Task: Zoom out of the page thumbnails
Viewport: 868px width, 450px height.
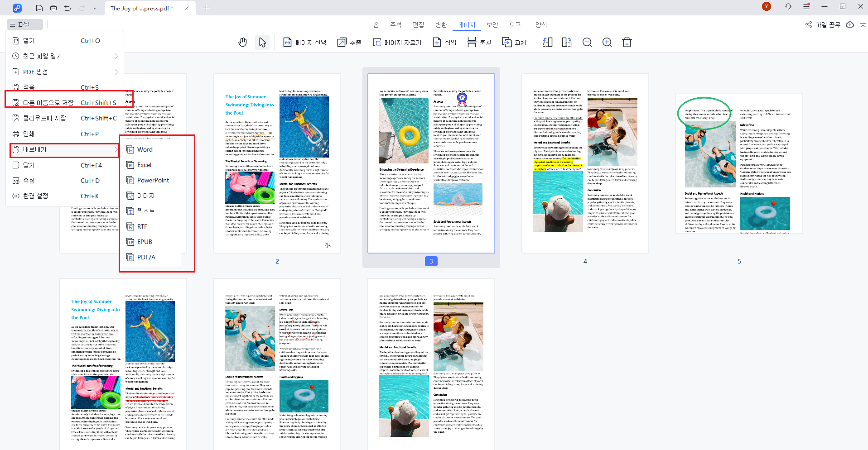Action: [587, 42]
